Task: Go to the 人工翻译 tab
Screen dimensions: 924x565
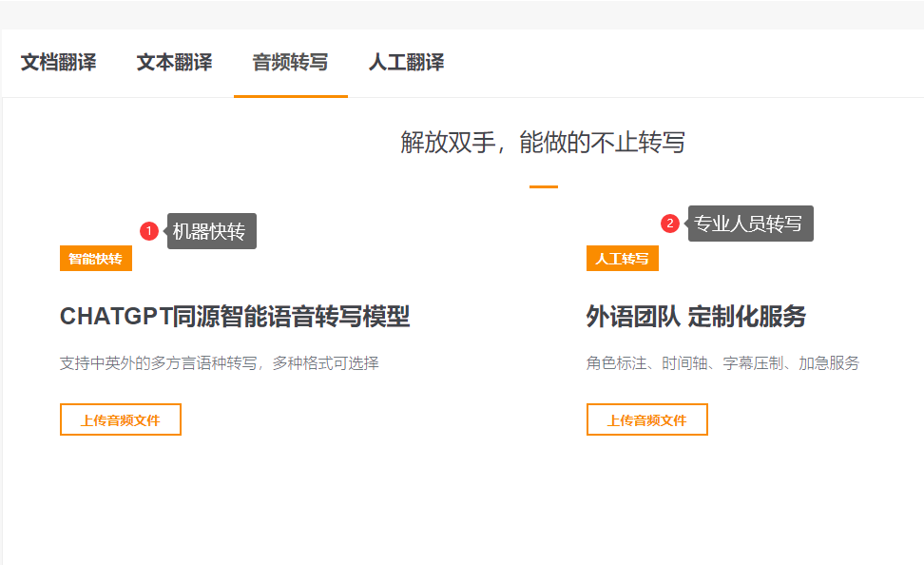Action: click(406, 63)
